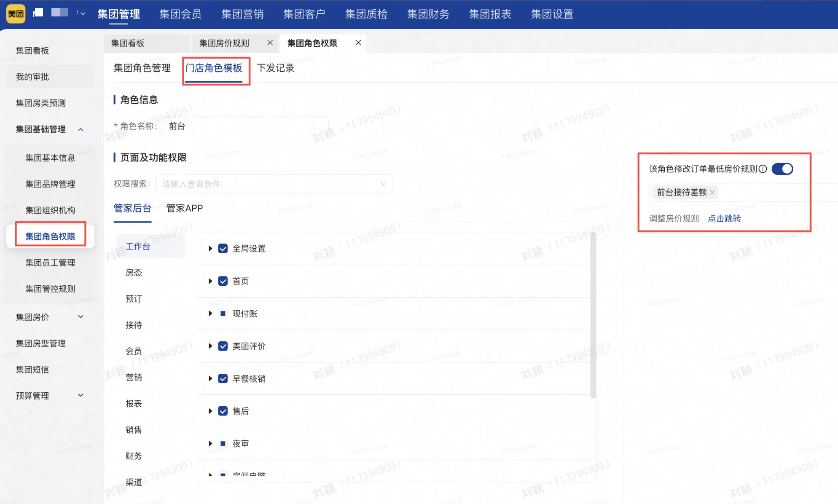This screenshot has width=838, height=504.
Task: Close the 集团房价规则 tab
Action: click(x=270, y=43)
